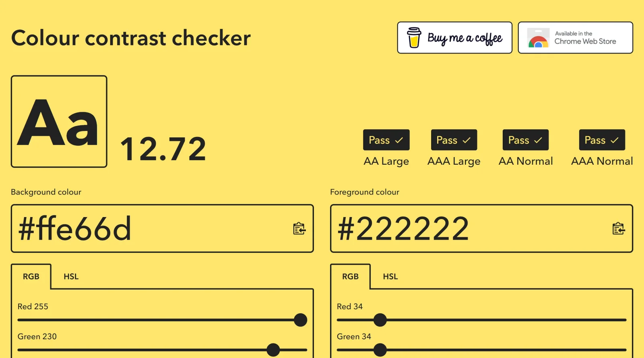Click the Red slider handle for background colour
Viewport: 644px width, 358px height.
pyautogui.click(x=300, y=319)
